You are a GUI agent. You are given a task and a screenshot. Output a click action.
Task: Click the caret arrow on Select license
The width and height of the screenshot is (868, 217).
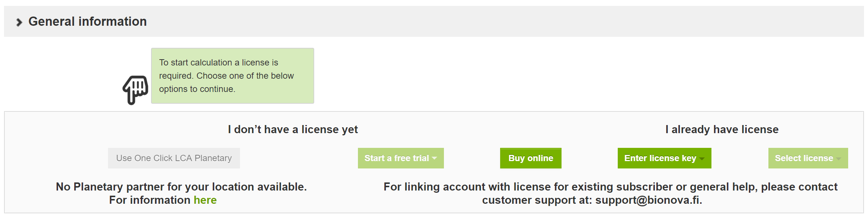click(x=839, y=159)
